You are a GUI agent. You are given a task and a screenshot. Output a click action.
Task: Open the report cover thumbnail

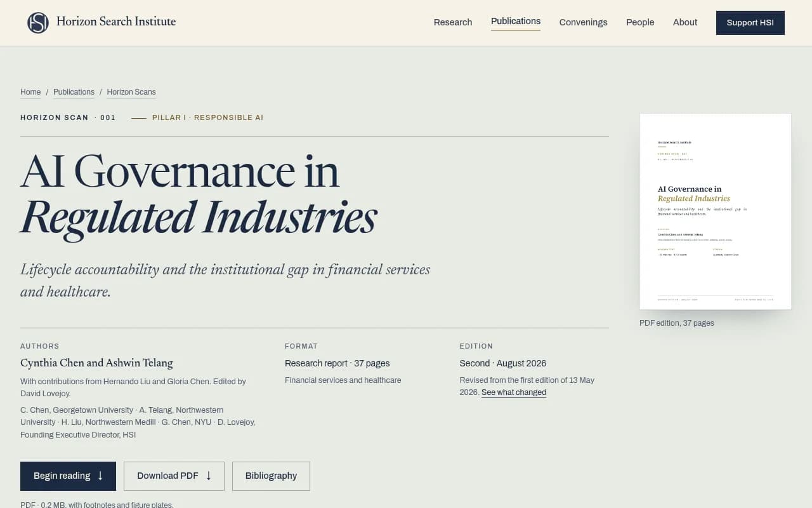[x=716, y=211]
